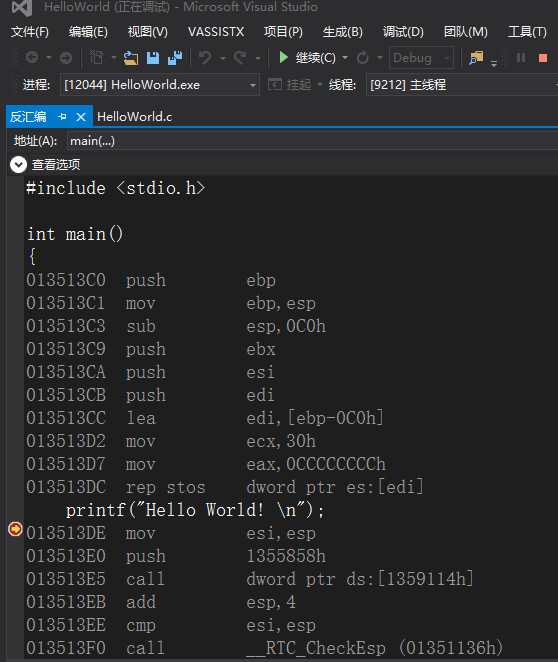Image resolution: width=558 pixels, height=662 pixels.
Task: Click the #include <stdio.h> line
Action: click(x=116, y=188)
